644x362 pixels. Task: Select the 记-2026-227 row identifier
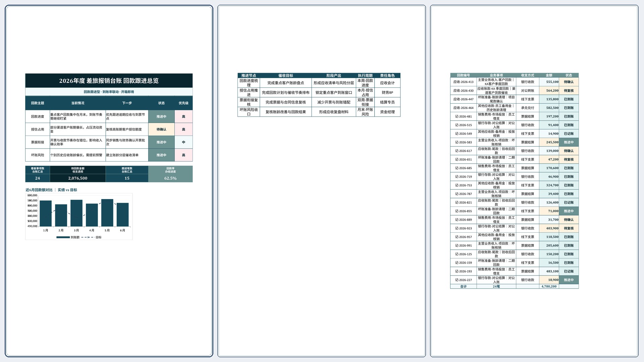pos(463,280)
